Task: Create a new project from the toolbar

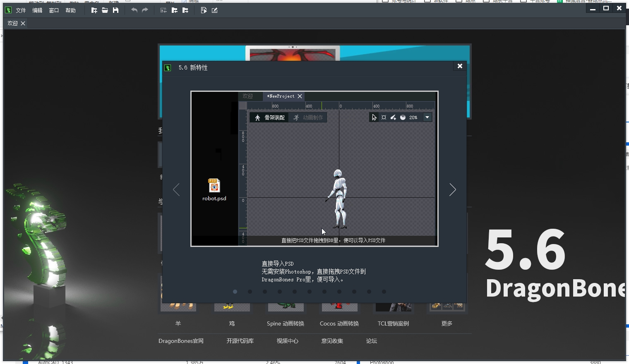Action: pyautogui.click(x=94, y=10)
